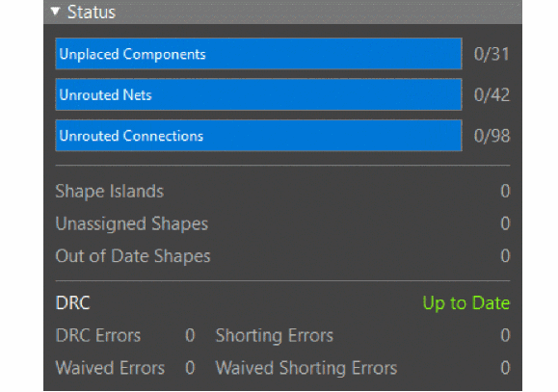Click the Shorting Errors count value
This screenshot has width=558, height=392.
pyautogui.click(x=505, y=335)
